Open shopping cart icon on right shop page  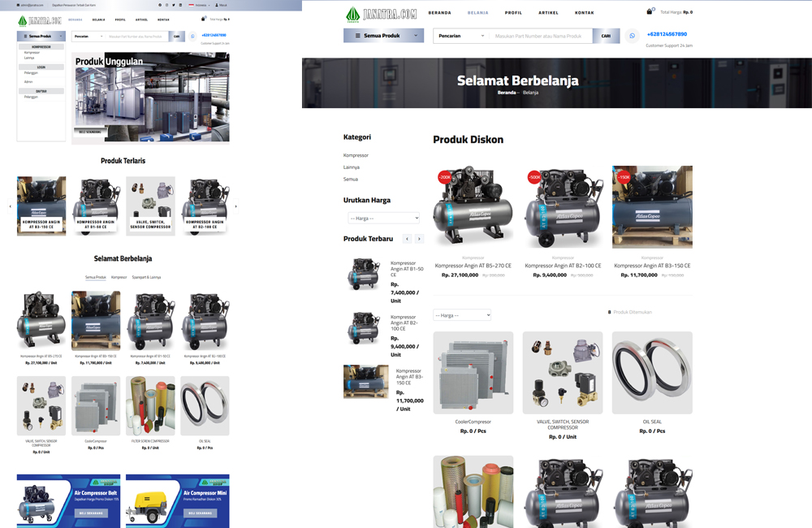point(650,11)
